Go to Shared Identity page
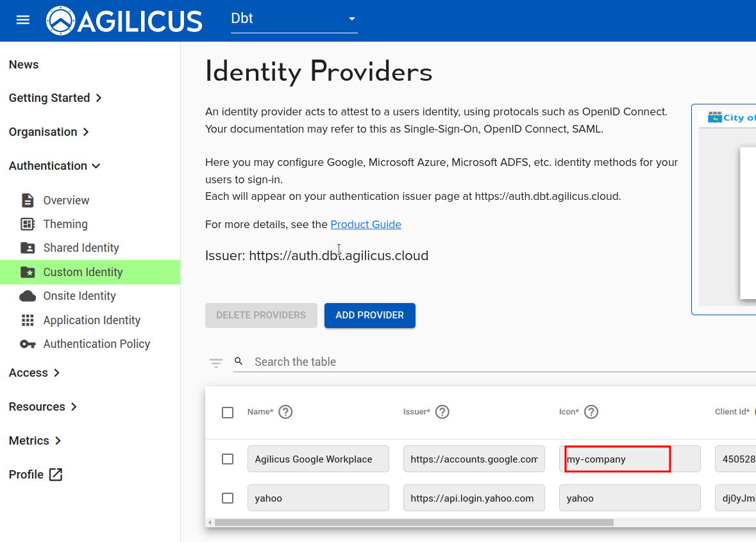This screenshot has width=756, height=542. click(81, 248)
